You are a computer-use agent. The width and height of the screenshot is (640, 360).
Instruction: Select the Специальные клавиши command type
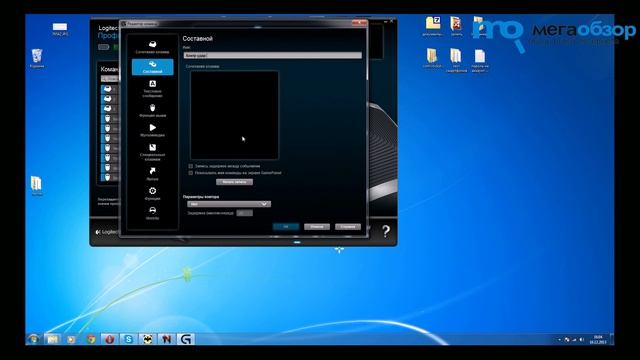pos(152,152)
